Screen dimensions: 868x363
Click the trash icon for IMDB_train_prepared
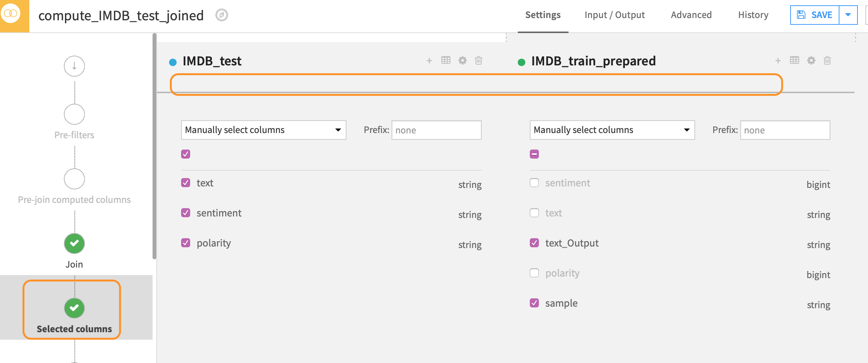click(827, 60)
